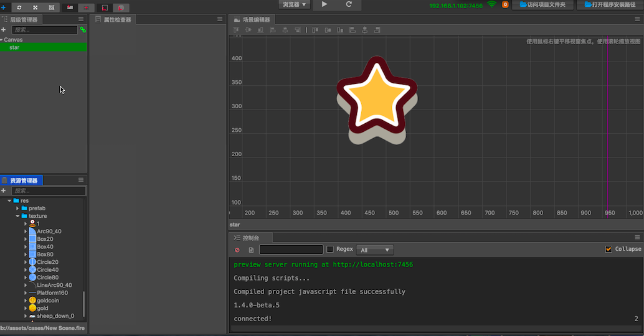
Task: Switch to the hierarchy panel tab
Action: click(x=21, y=19)
